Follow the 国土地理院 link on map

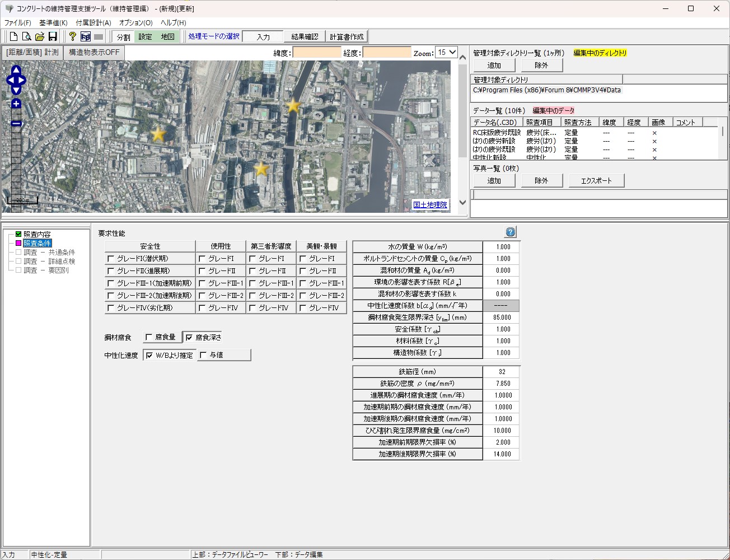[x=430, y=205]
